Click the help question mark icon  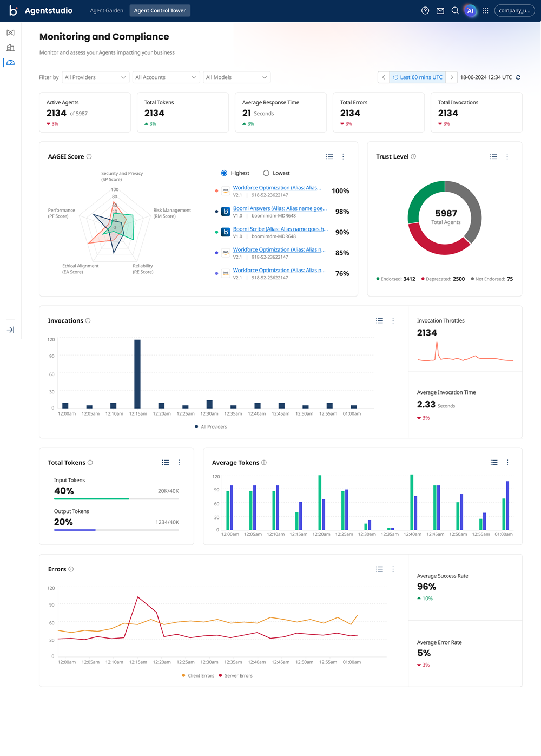coord(425,10)
